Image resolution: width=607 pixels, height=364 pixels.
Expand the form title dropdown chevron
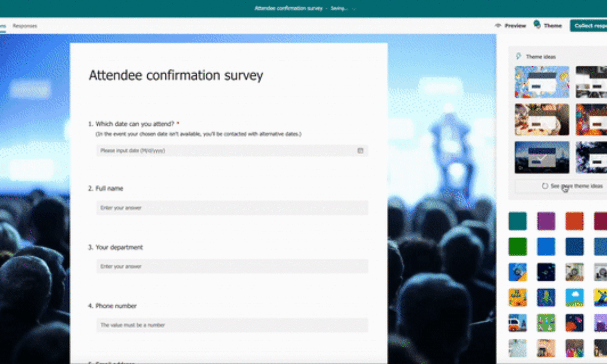click(x=354, y=9)
